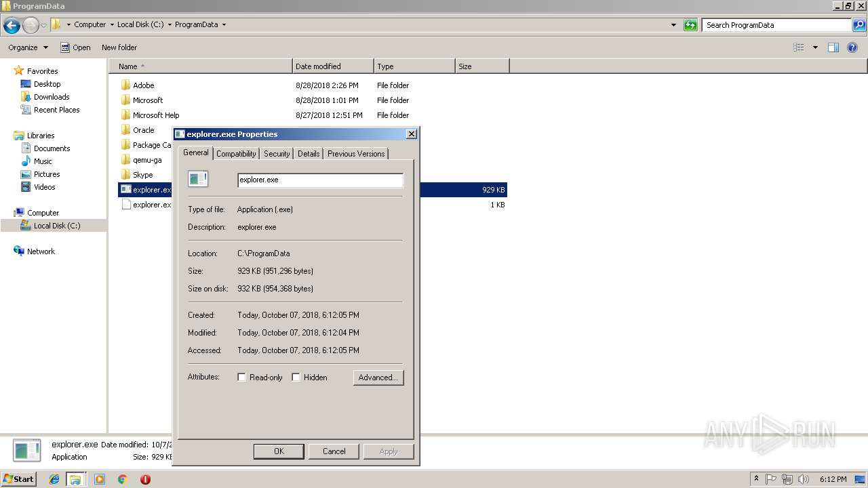Expand the address bar history dropdown

tap(673, 25)
